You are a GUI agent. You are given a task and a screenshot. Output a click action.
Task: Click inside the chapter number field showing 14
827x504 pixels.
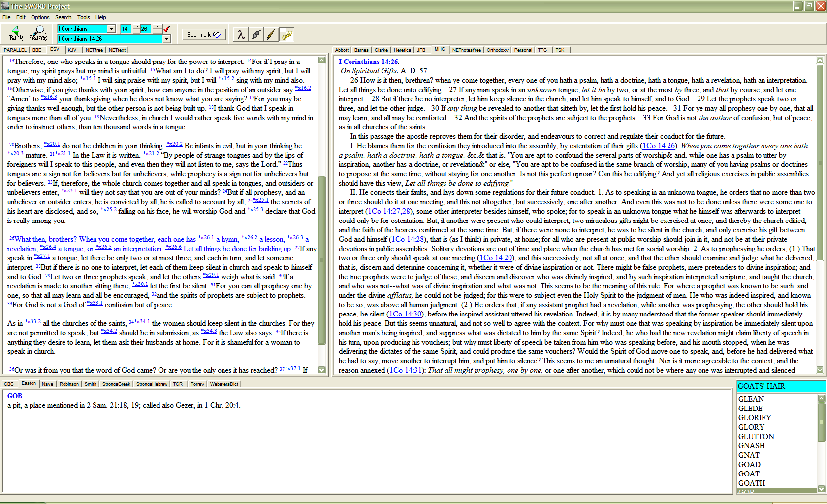tap(125, 29)
